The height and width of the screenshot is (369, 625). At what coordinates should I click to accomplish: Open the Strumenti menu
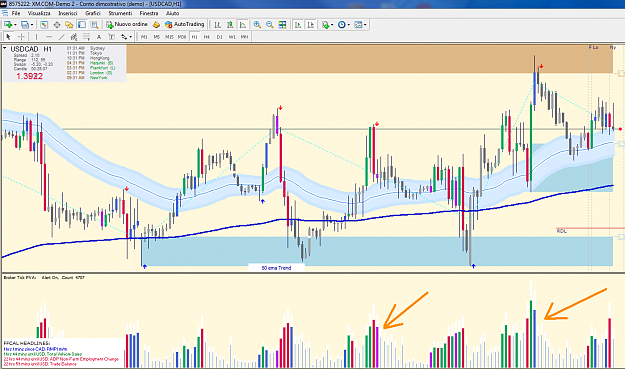coord(120,13)
